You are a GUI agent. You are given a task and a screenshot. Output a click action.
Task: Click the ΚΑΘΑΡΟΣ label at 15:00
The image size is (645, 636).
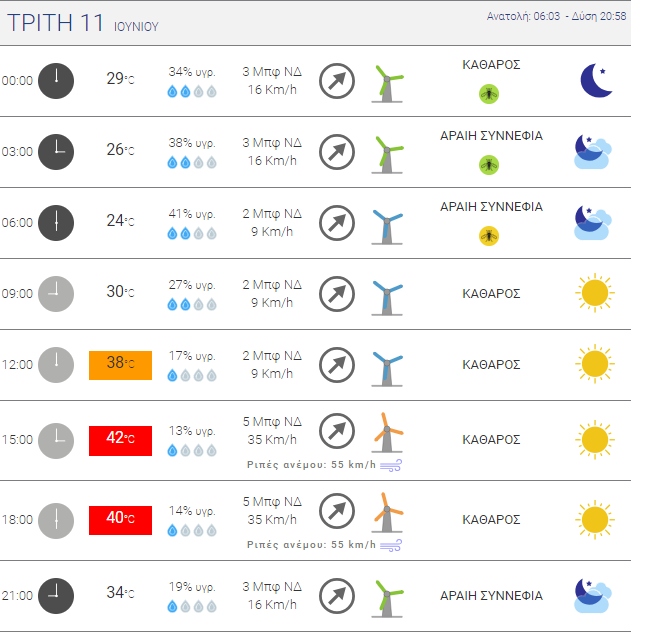point(491,439)
